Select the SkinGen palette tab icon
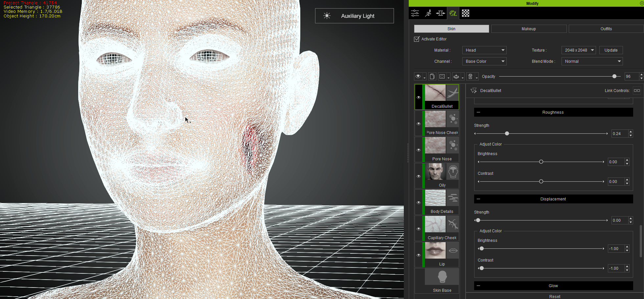 coord(453,13)
